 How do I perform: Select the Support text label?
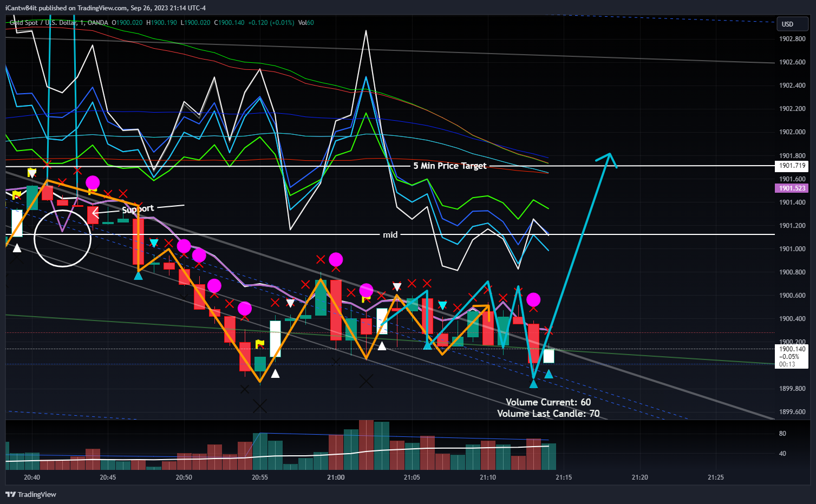coord(138,209)
